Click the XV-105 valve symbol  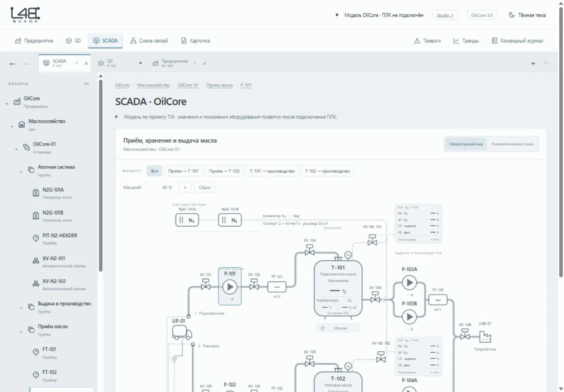point(310,361)
